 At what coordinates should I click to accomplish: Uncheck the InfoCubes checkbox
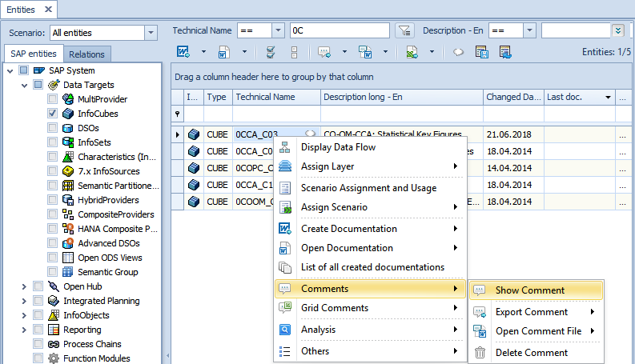click(53, 114)
